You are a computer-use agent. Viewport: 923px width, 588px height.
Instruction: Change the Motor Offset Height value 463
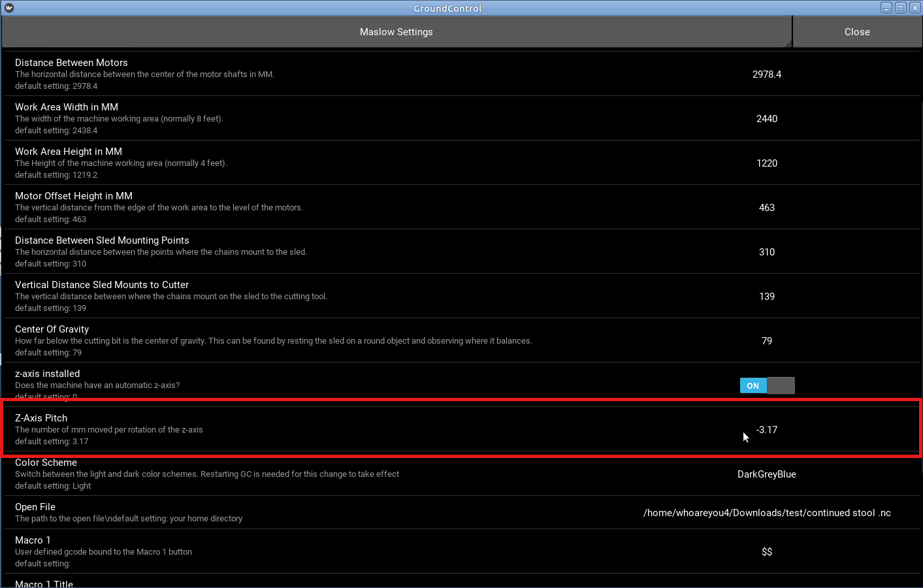(767, 208)
